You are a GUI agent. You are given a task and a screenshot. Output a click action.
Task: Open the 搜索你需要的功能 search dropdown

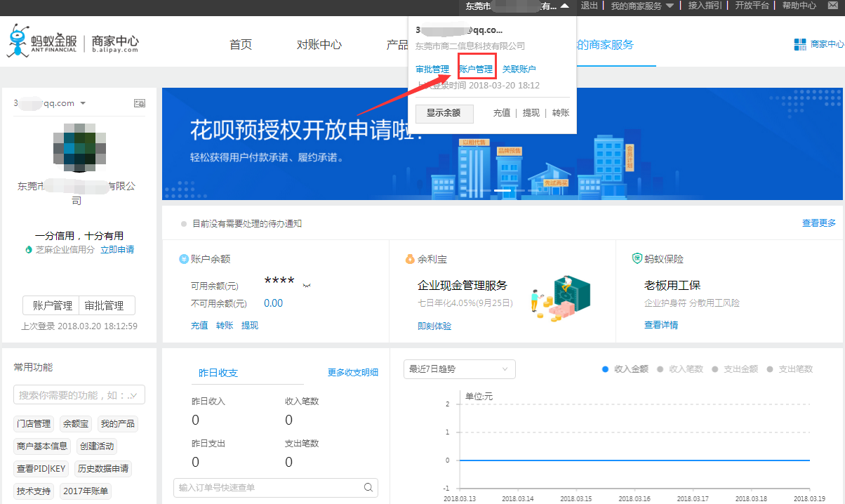click(79, 394)
